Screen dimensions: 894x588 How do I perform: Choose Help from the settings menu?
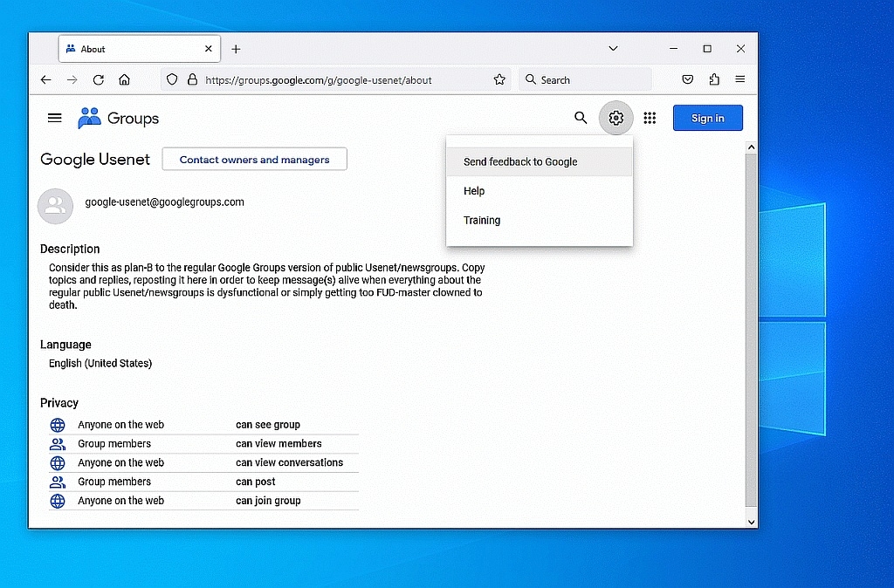[540, 191]
